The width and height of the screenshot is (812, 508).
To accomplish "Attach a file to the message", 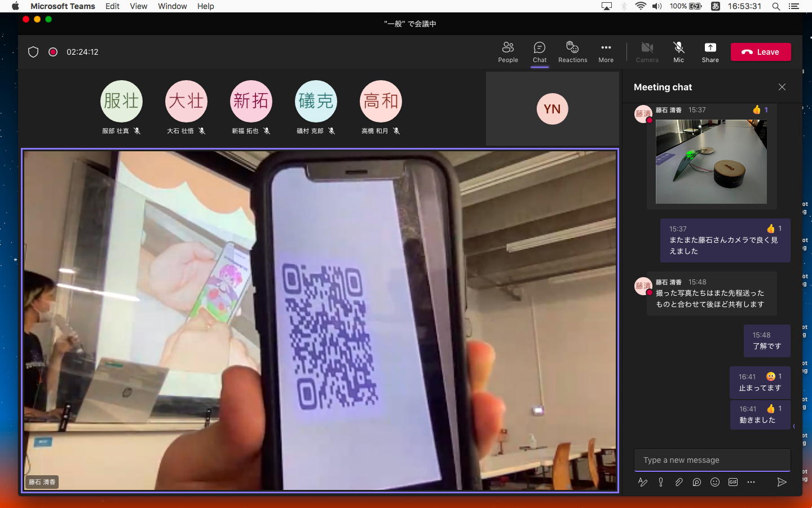I will 679,482.
